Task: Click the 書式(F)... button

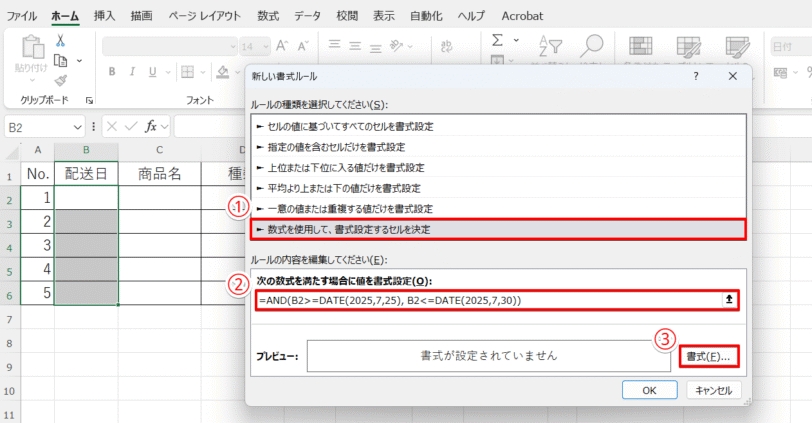Action: pyautogui.click(x=708, y=356)
